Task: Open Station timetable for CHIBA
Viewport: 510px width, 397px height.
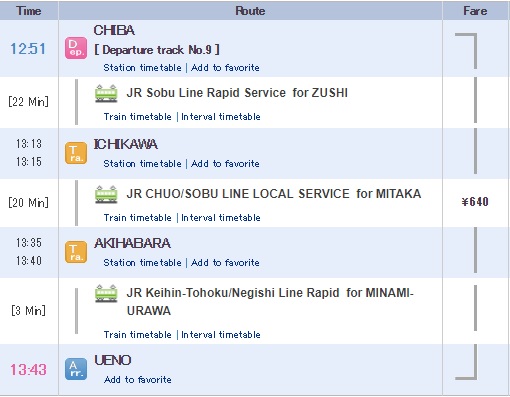Action: (142, 68)
